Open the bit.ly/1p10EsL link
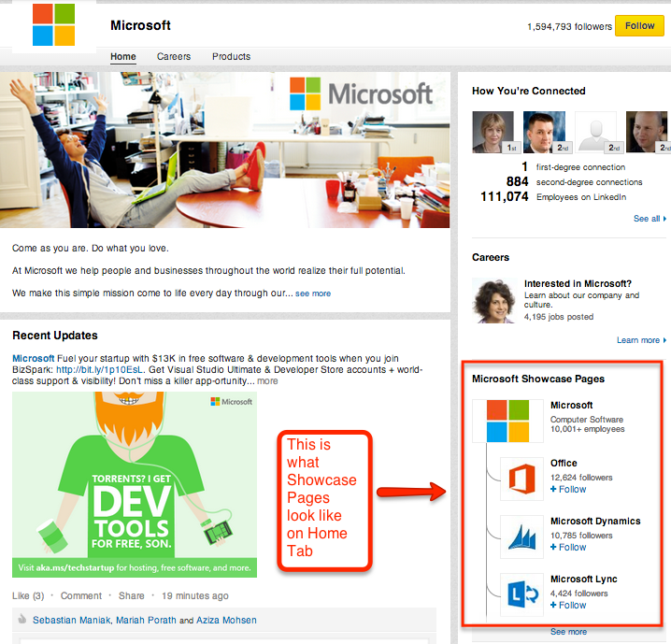The height and width of the screenshot is (644, 671). click(x=100, y=370)
